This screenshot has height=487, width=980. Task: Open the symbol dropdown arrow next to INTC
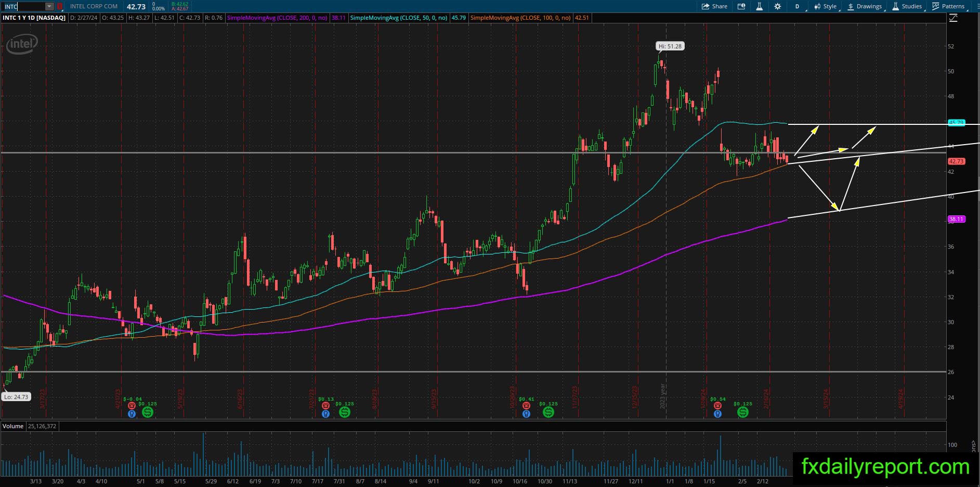[49, 6]
